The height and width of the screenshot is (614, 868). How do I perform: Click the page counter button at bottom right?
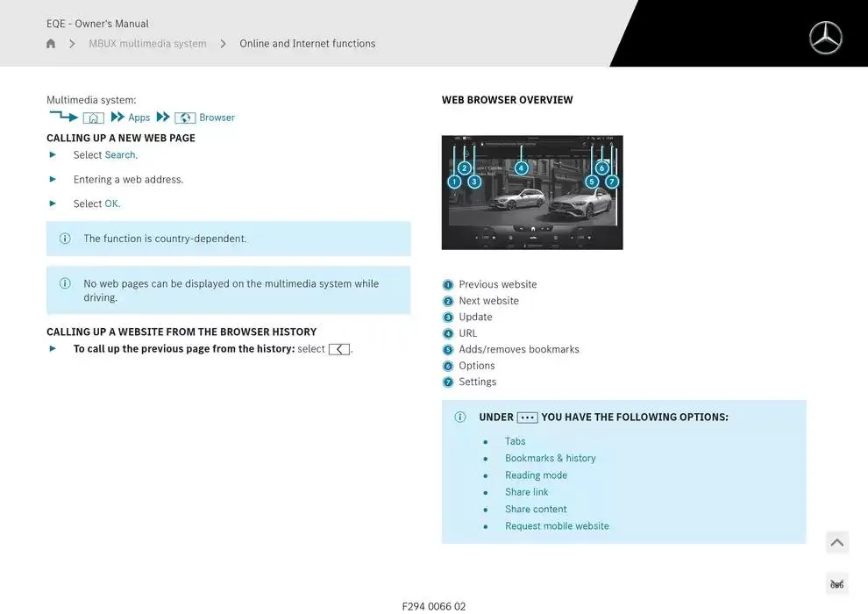(836, 584)
